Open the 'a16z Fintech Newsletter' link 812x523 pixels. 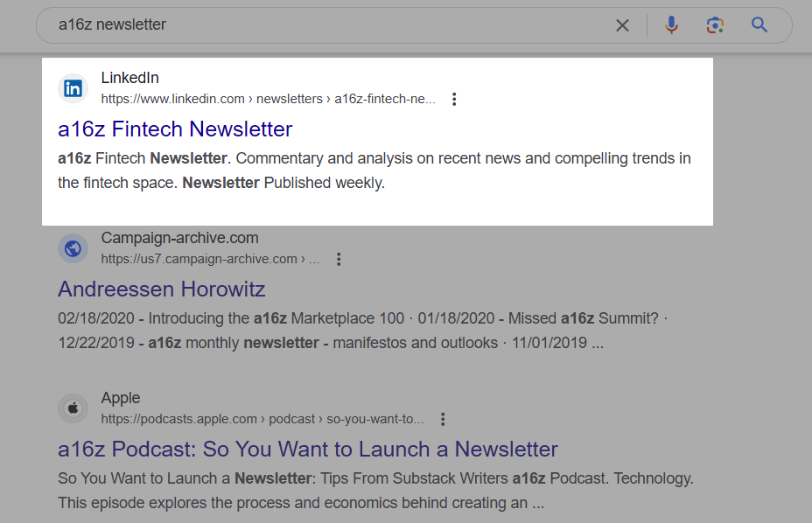pos(175,129)
